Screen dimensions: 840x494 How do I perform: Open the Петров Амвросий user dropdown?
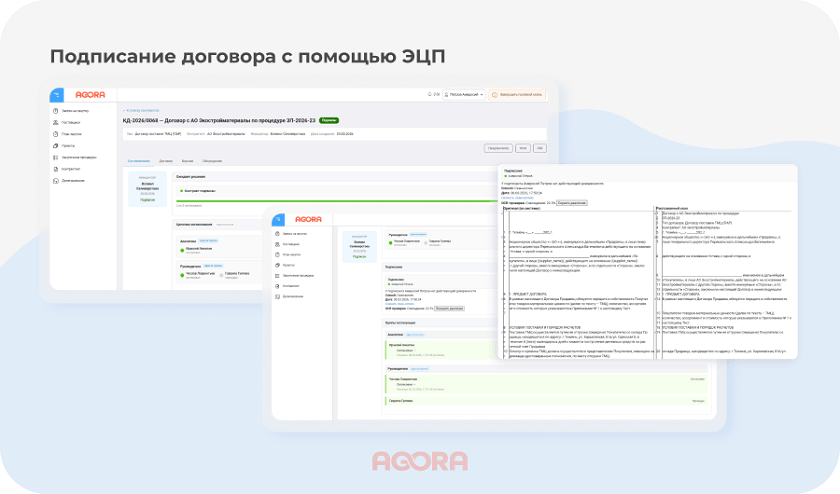464,94
